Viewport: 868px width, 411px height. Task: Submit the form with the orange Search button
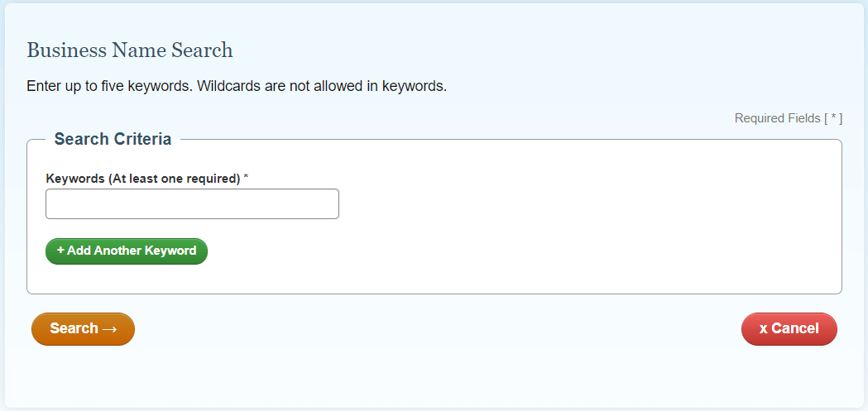click(x=83, y=329)
